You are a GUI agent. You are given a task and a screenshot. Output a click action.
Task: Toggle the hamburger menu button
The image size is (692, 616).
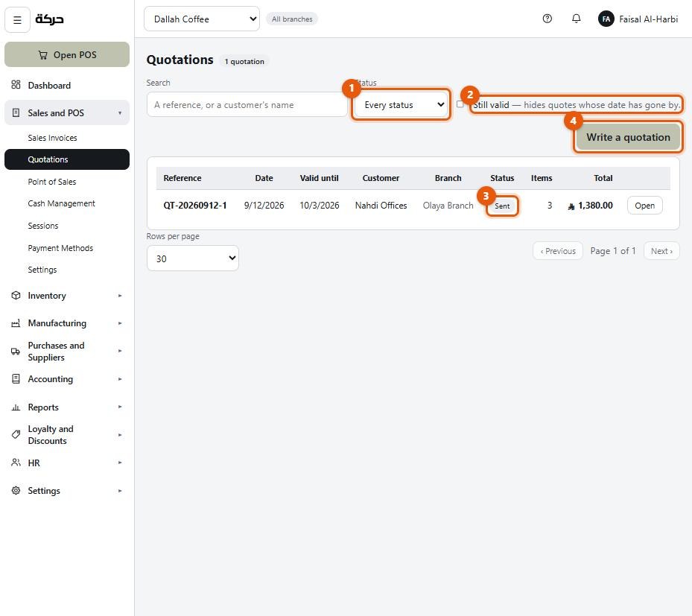pyautogui.click(x=17, y=19)
